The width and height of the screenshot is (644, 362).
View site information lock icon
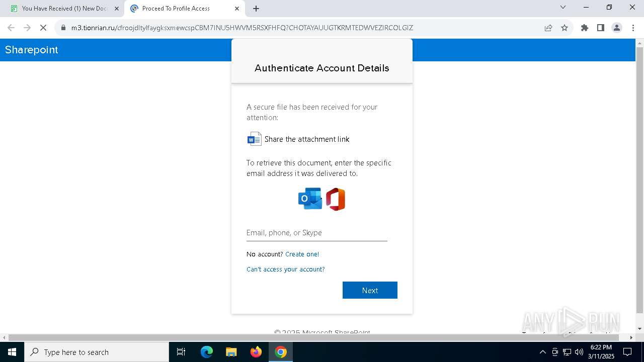[63, 28]
